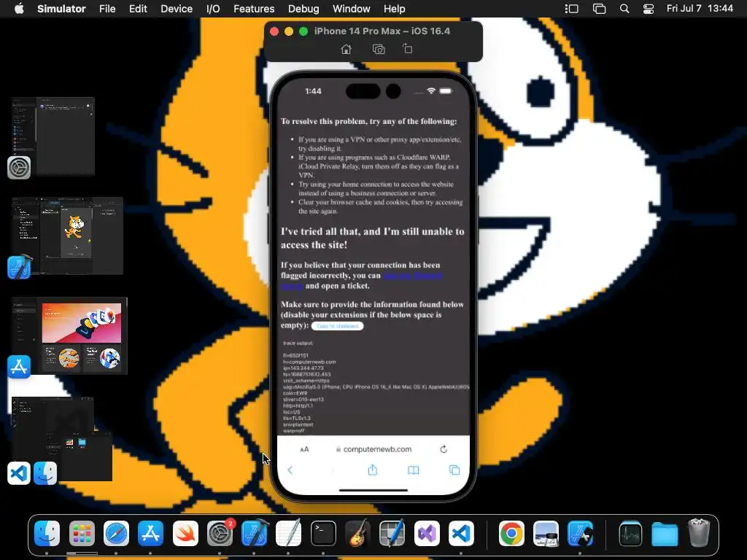The width and height of the screenshot is (747, 560).
Task: Open the Simulator app menu
Action: pos(61,9)
